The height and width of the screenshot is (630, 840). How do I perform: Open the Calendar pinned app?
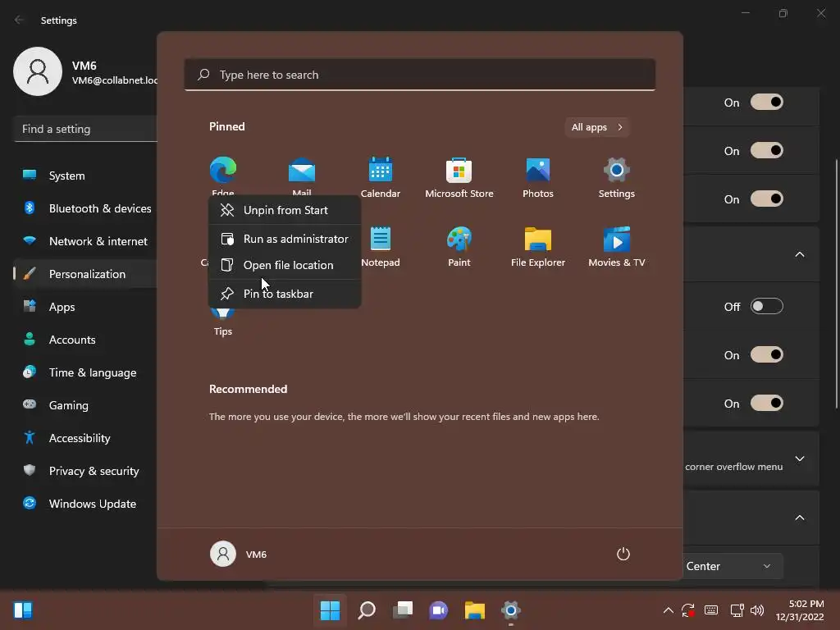point(381,177)
